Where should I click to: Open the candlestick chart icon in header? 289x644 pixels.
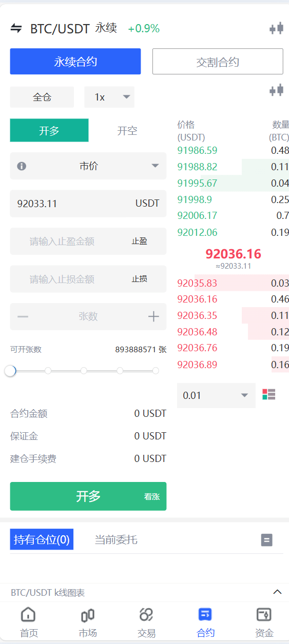coord(276,29)
